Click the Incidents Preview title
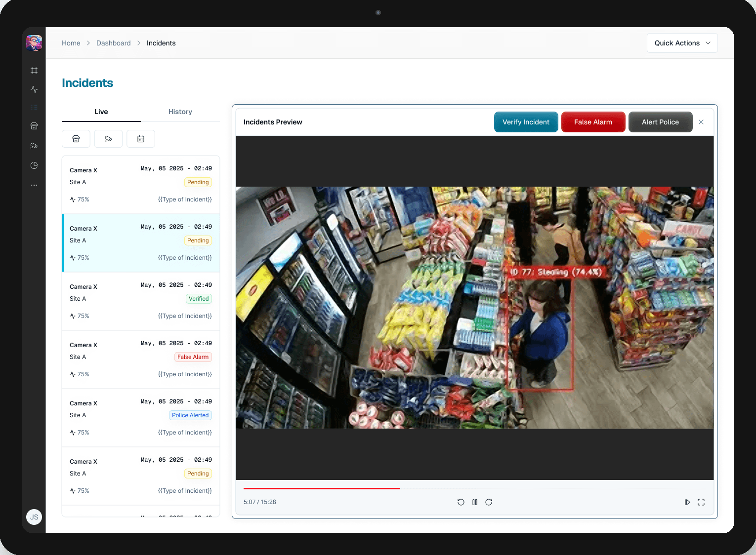756x555 pixels. 273,122
